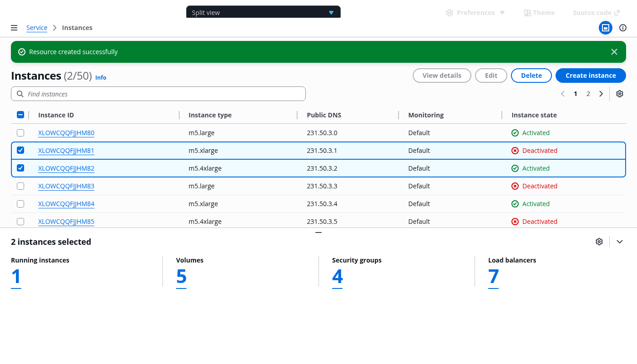Go to previous page arrow

[563, 94]
